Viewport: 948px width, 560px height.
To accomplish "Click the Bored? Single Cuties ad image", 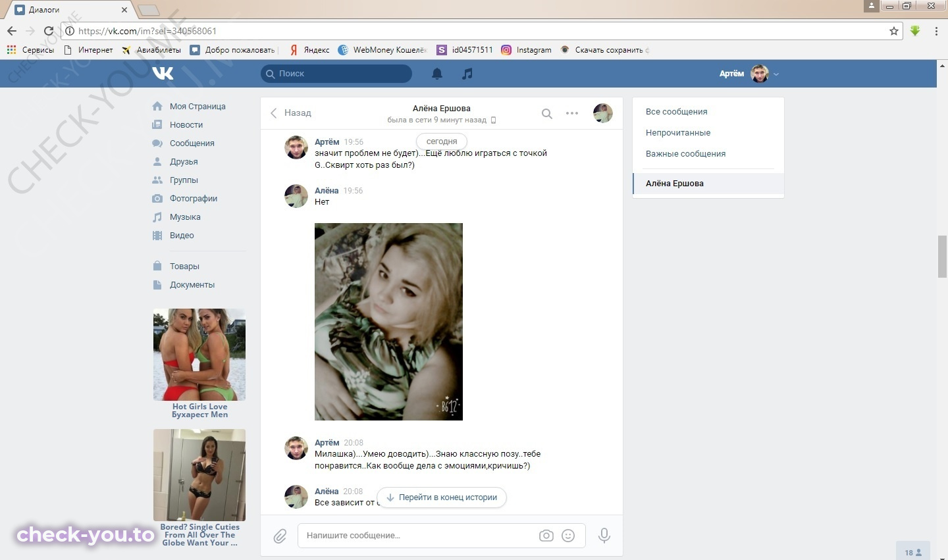I will 199,475.
